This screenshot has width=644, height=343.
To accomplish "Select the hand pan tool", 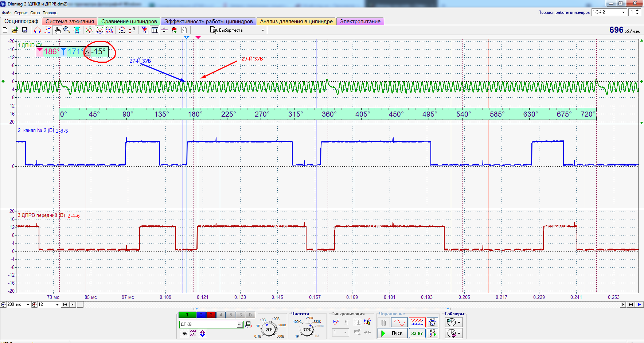I will 58,30.
